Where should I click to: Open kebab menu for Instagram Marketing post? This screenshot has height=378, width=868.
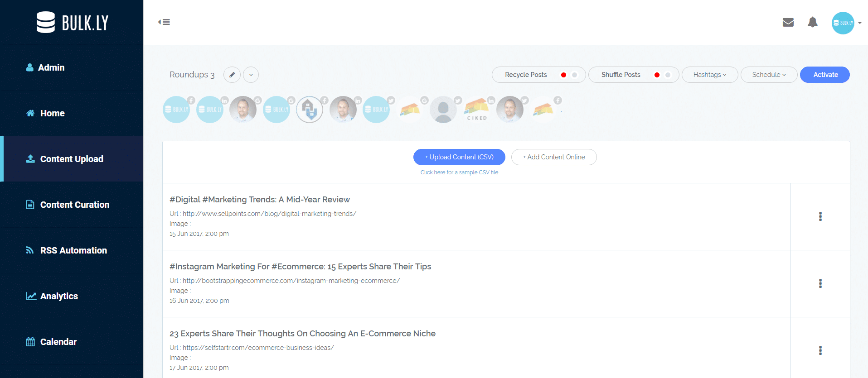pos(820,283)
